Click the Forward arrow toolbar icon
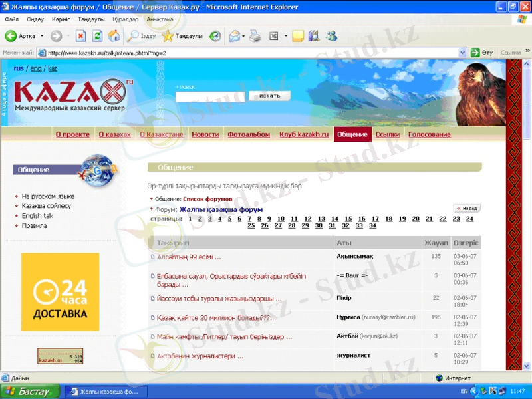 57,36
